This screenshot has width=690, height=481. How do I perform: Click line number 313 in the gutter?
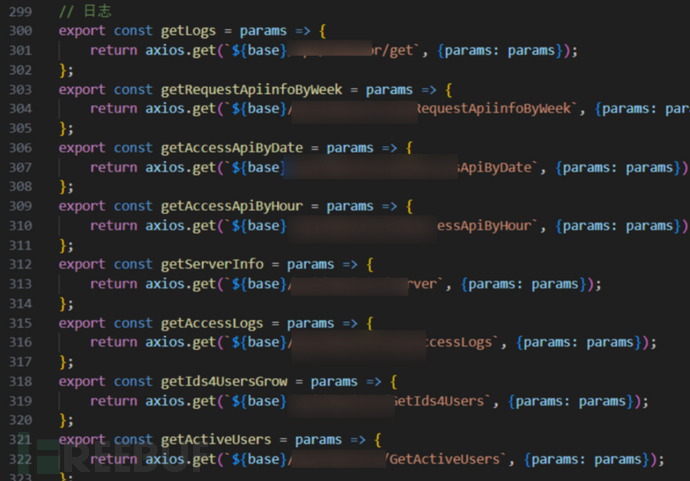(20, 284)
